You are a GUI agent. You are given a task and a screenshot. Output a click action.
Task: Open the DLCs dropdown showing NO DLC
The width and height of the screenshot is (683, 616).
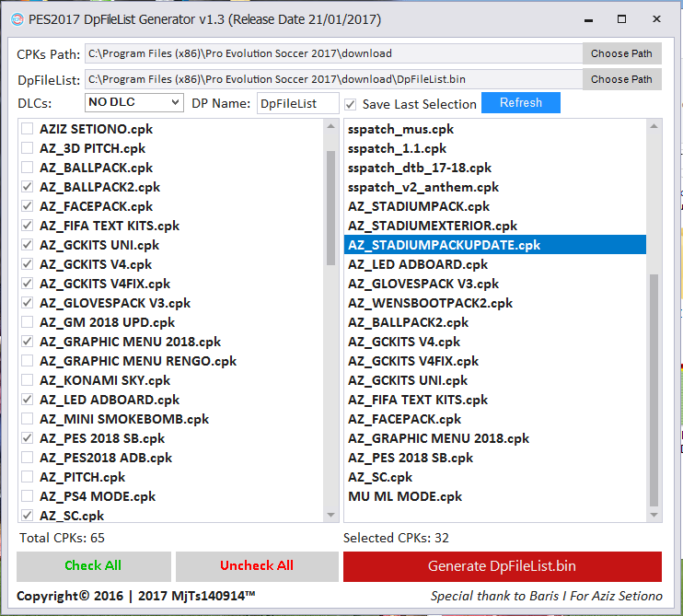pyautogui.click(x=134, y=102)
